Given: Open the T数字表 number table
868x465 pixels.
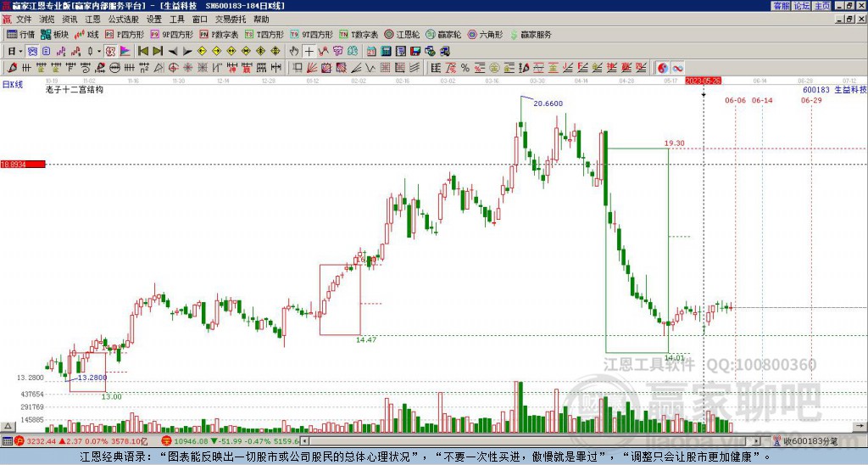Looking at the screenshot, I should (x=359, y=34).
